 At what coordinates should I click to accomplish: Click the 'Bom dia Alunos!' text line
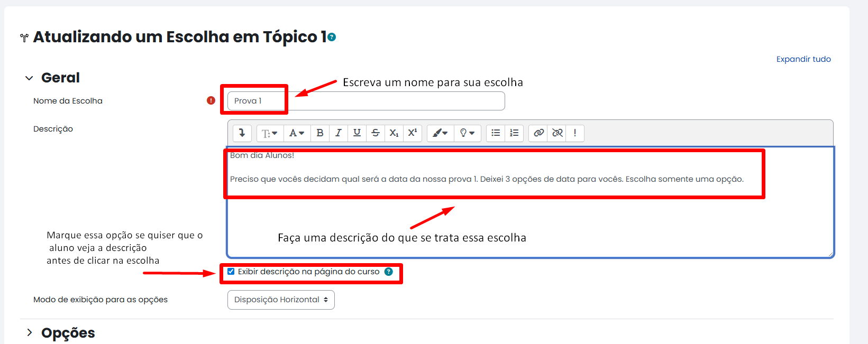[262, 155]
